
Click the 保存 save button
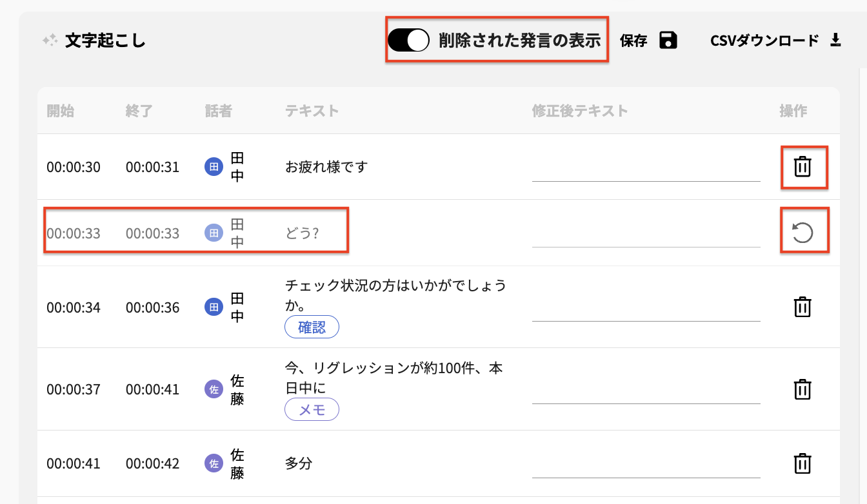(x=633, y=40)
